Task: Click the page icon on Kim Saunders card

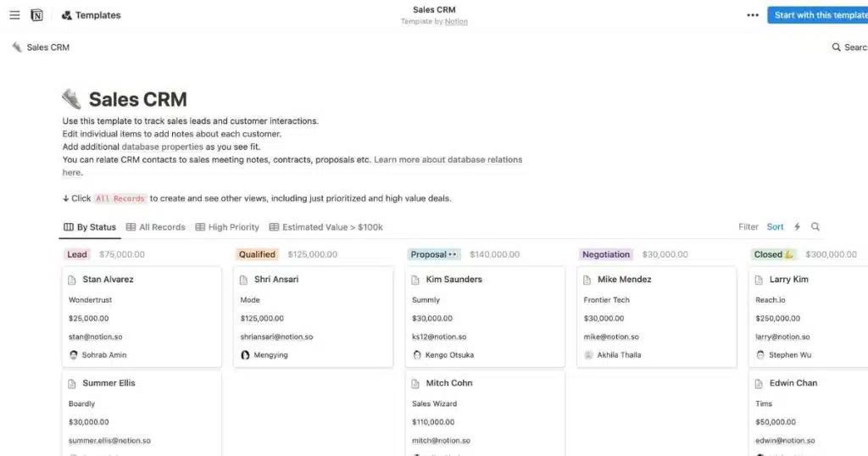Action: point(415,280)
